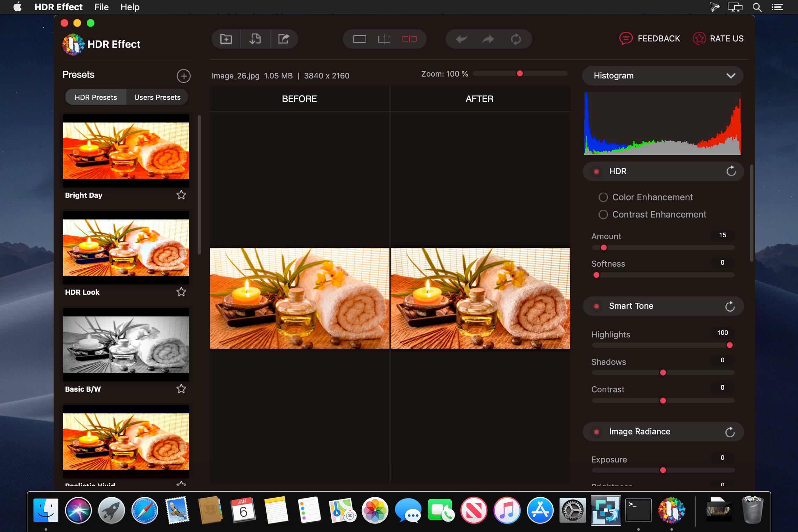The width and height of the screenshot is (798, 532).
Task: Favorite the Basic B/W preset star
Action: point(181,389)
